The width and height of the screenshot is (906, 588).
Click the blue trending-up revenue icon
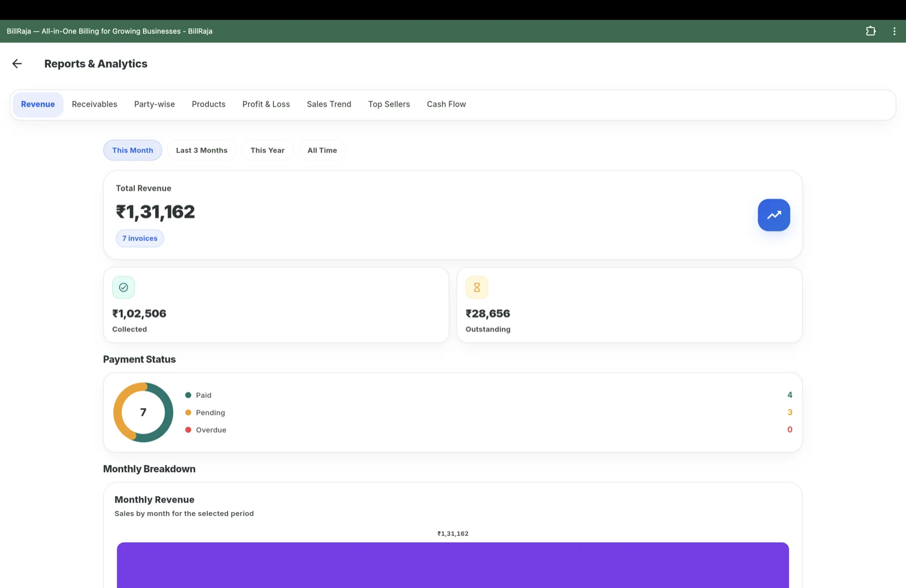(774, 215)
